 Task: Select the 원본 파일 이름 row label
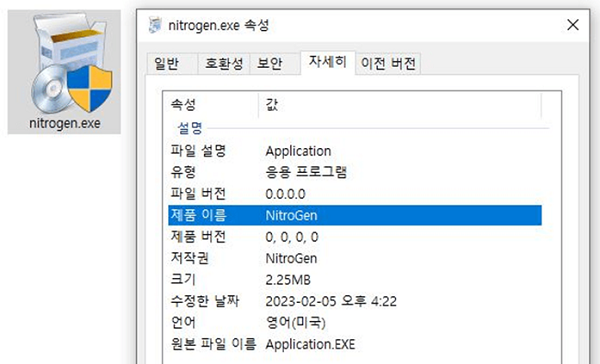click(x=213, y=344)
